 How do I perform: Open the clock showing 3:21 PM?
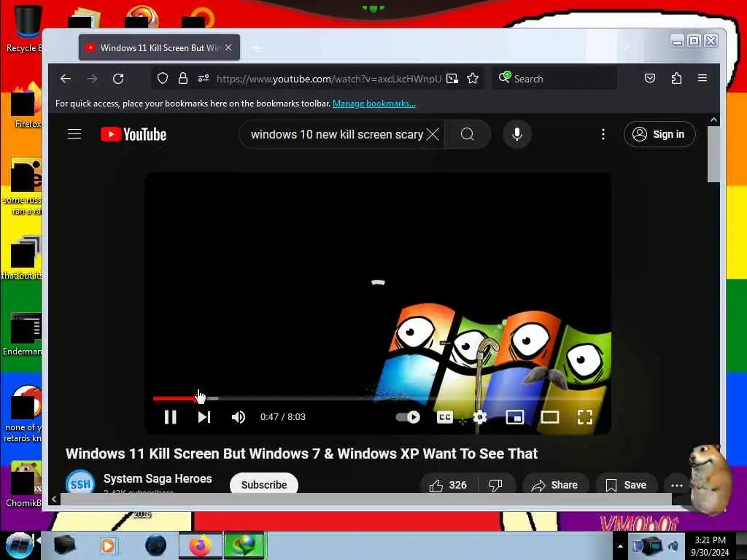[710, 546]
